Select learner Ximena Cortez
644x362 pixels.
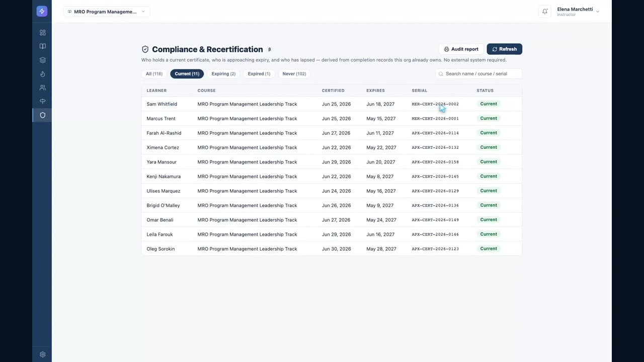pos(163,147)
